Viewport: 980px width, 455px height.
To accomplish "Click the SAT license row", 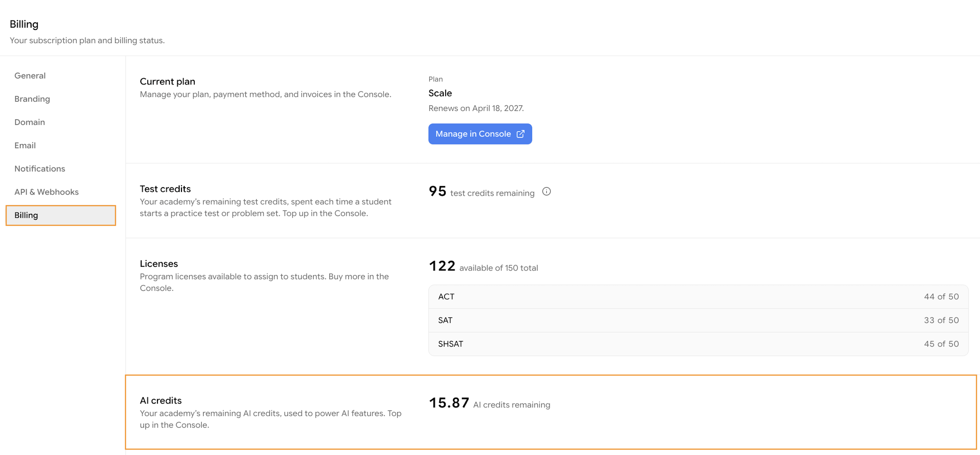I will coord(698,320).
